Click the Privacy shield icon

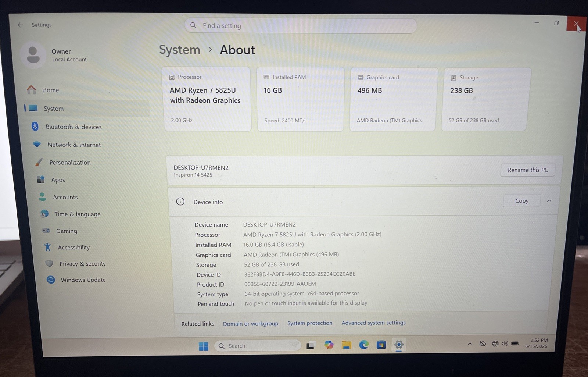pyautogui.click(x=49, y=263)
